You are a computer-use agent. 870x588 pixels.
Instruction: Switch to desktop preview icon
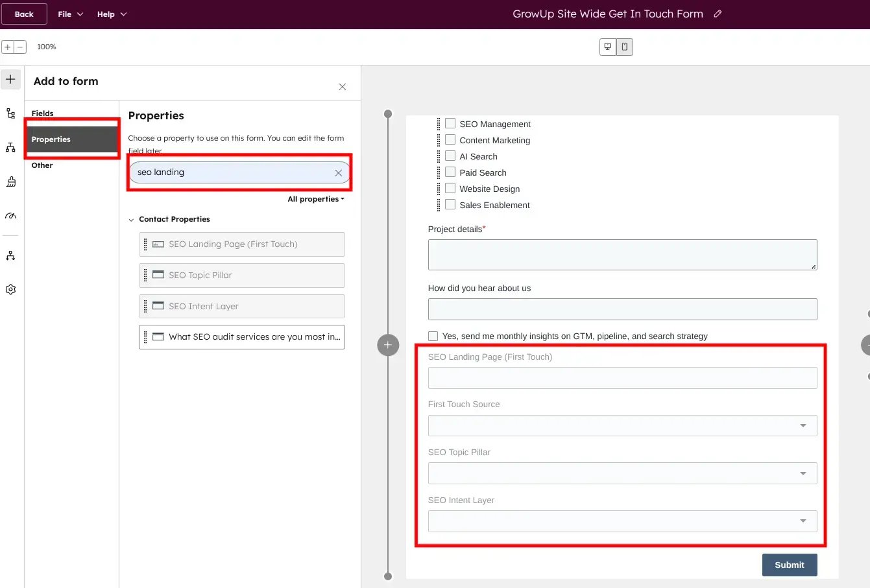pos(607,47)
